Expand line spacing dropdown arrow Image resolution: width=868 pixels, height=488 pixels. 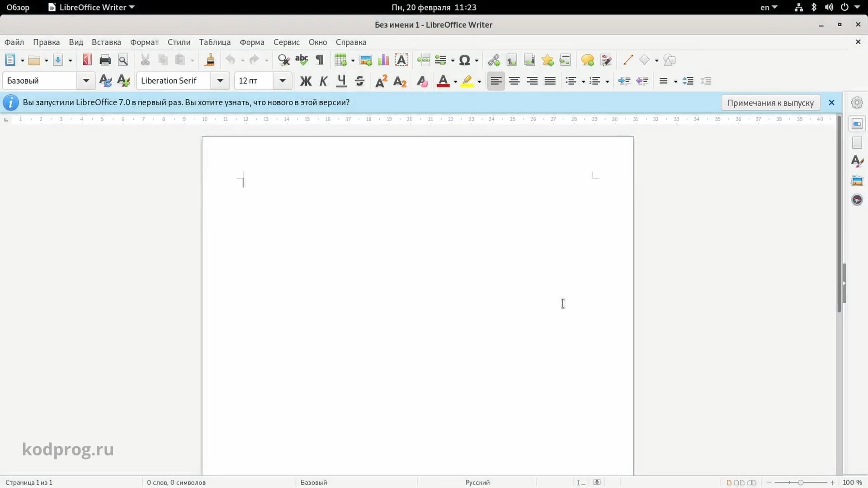[x=675, y=81]
